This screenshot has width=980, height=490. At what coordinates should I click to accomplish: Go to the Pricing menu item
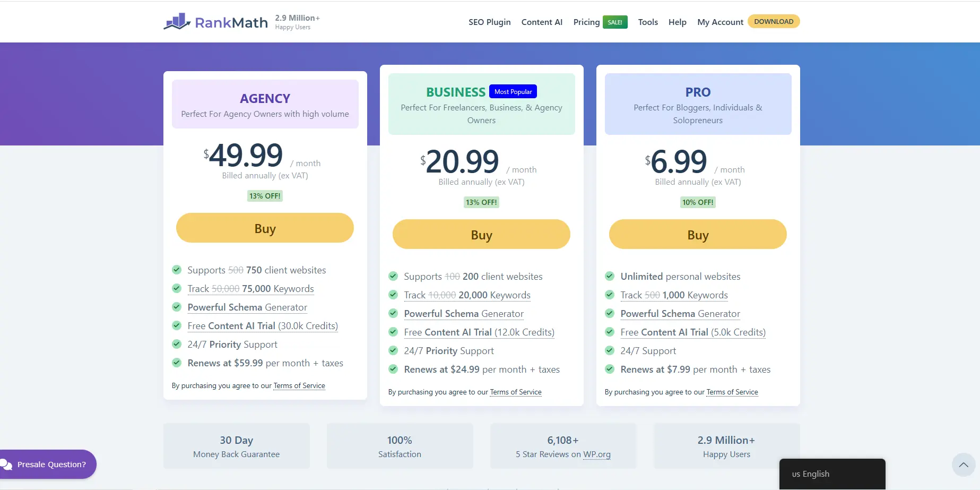[586, 22]
